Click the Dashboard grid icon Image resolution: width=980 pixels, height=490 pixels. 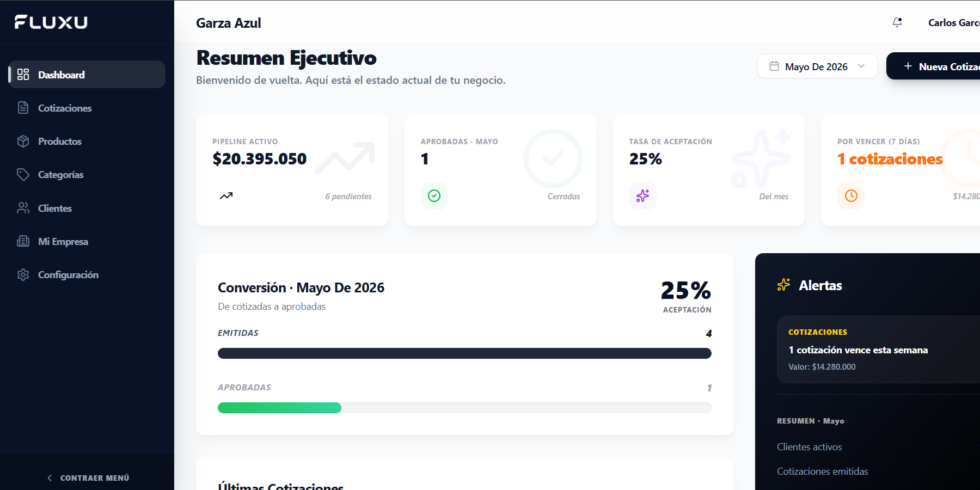(23, 75)
